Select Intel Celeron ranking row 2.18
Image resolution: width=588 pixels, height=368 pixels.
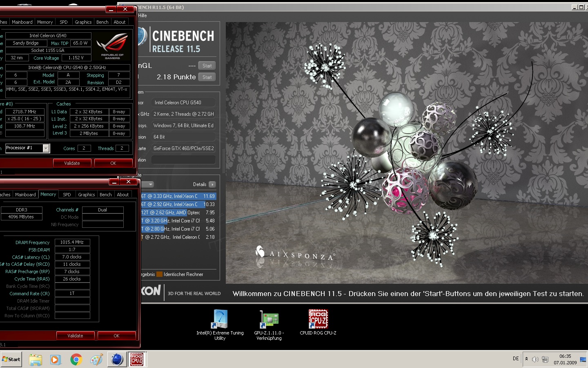(x=178, y=237)
